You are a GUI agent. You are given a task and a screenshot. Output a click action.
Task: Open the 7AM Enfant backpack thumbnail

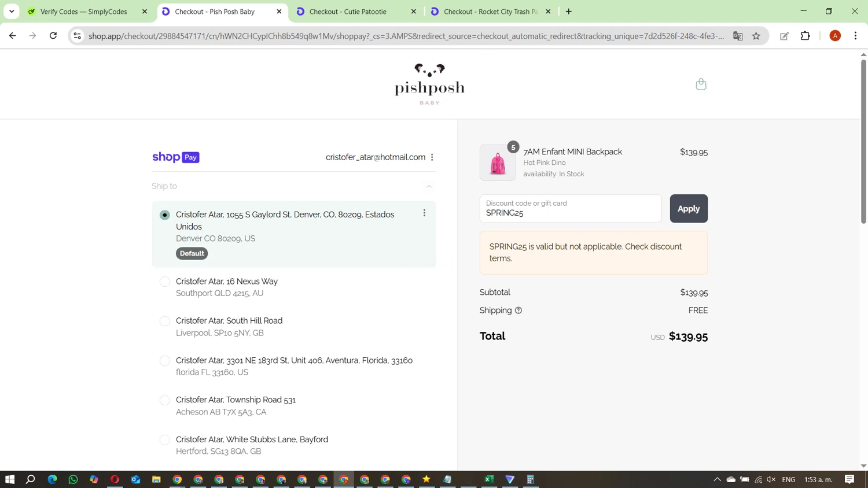pyautogui.click(x=498, y=163)
